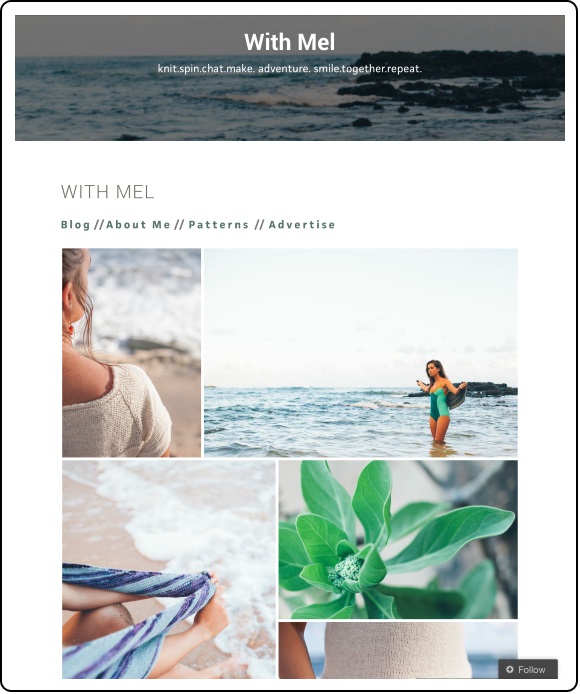The width and height of the screenshot is (580, 694).
Task: Click the red earring in first photo
Action: [x=70, y=331]
